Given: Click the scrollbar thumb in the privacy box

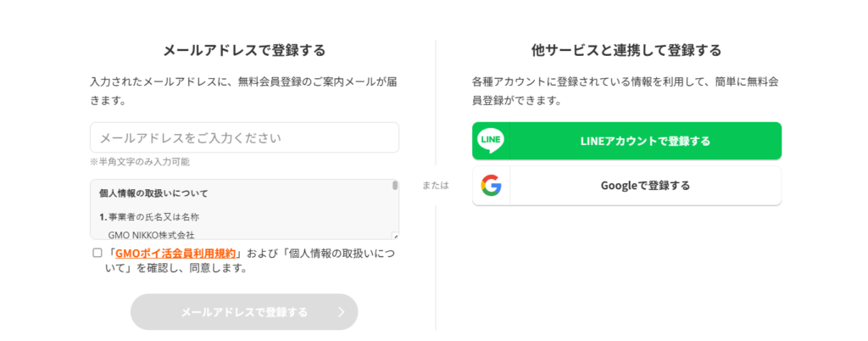Looking at the screenshot, I should pyautogui.click(x=395, y=186).
